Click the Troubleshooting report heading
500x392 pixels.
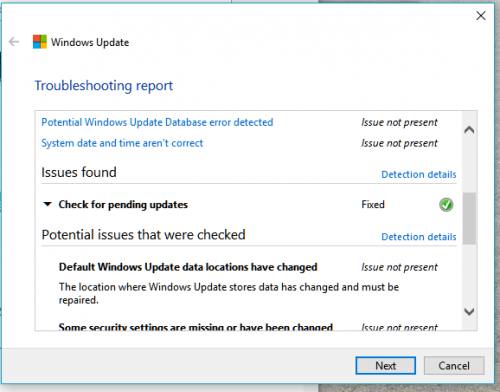(104, 86)
